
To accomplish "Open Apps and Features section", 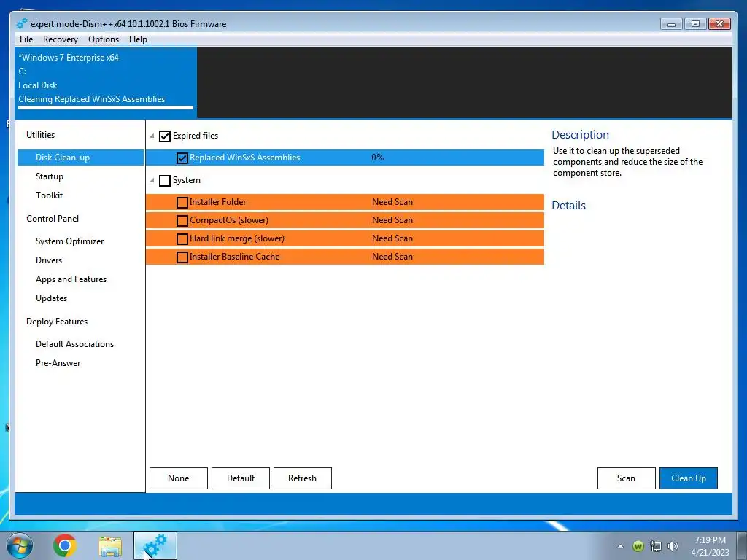I will 71,279.
